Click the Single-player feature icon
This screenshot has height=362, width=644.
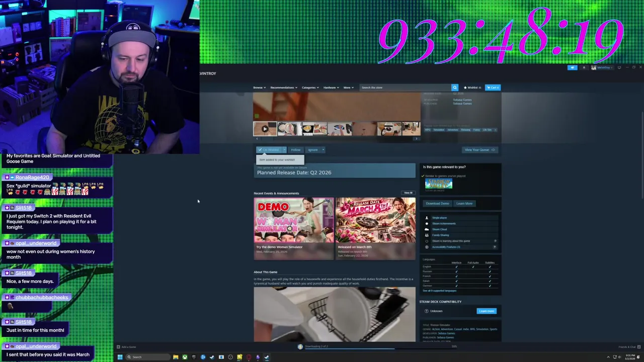pos(427,218)
